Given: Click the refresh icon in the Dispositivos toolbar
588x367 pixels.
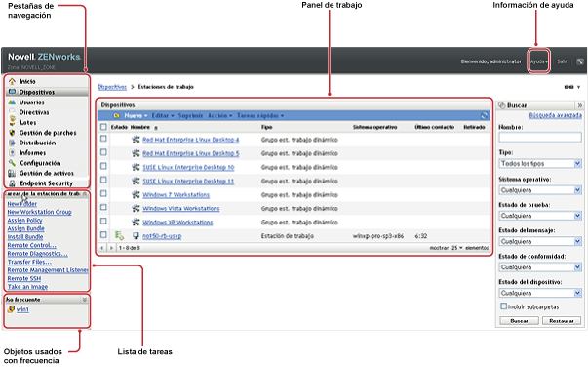Looking at the screenshot, I should (x=484, y=115).
